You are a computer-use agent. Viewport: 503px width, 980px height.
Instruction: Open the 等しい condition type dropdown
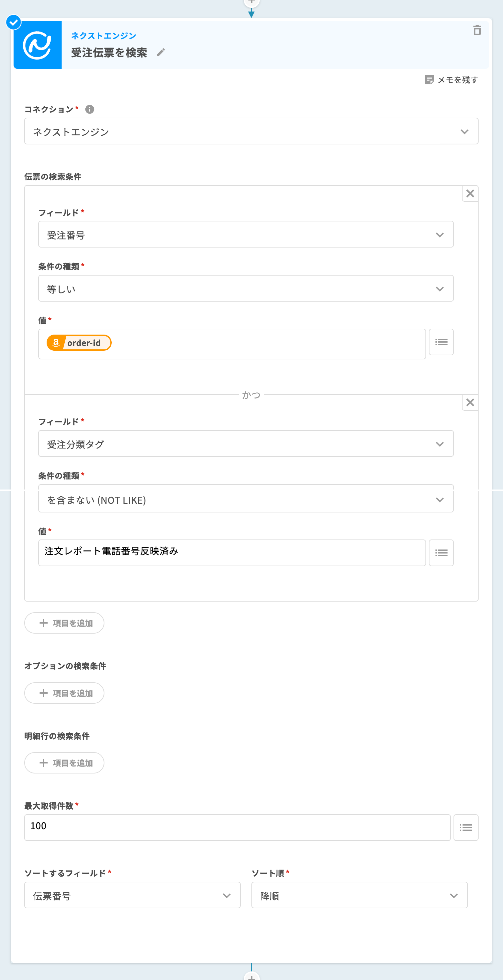[x=246, y=288]
